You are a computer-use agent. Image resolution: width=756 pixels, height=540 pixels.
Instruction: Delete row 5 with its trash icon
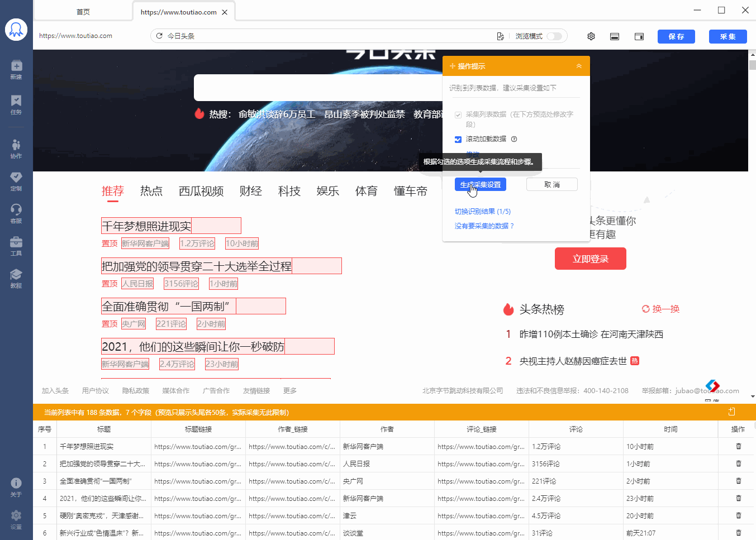(739, 515)
